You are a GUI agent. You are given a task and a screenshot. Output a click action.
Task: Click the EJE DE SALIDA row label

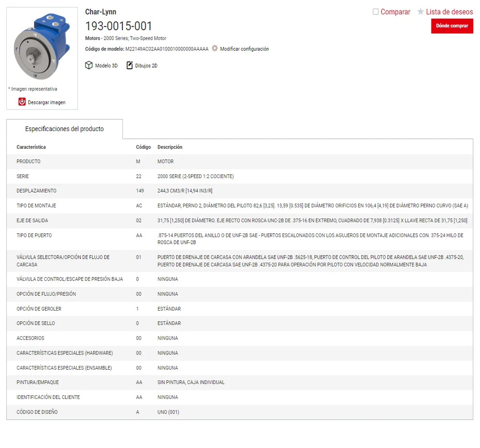click(x=32, y=220)
